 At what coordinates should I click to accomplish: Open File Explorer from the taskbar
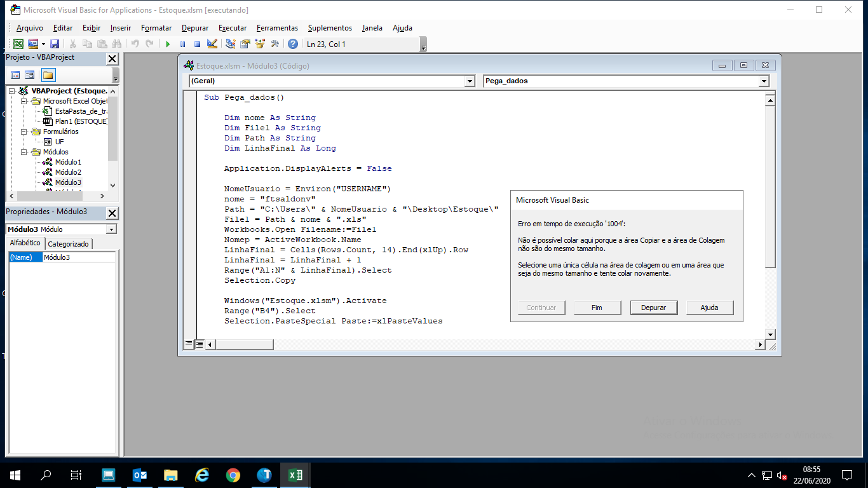tap(171, 475)
